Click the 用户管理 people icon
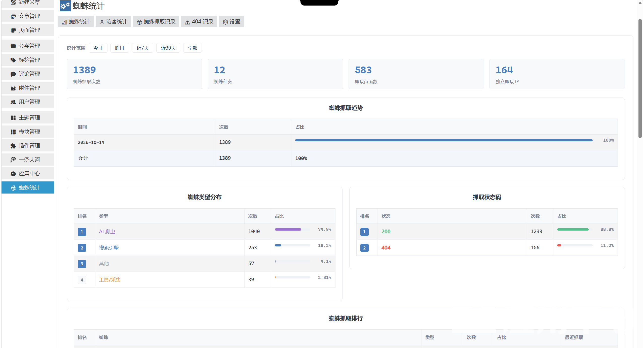The height and width of the screenshot is (348, 644). click(13, 102)
